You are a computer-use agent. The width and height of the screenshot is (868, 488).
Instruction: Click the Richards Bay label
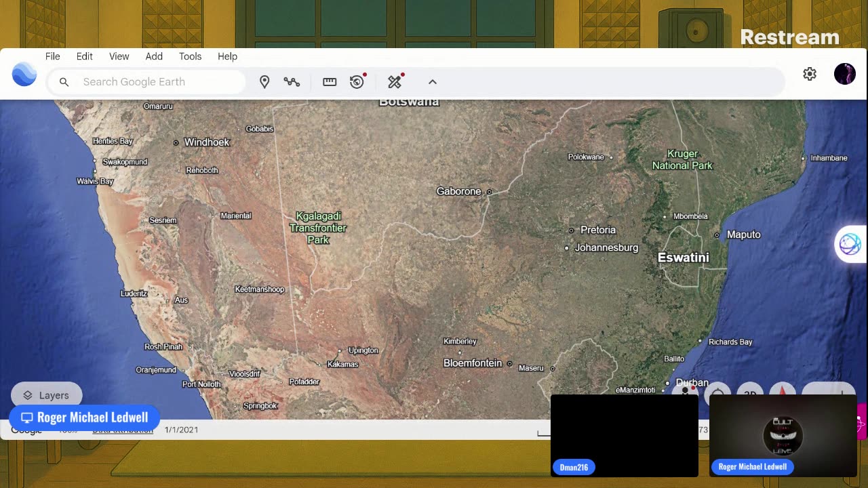730,342
